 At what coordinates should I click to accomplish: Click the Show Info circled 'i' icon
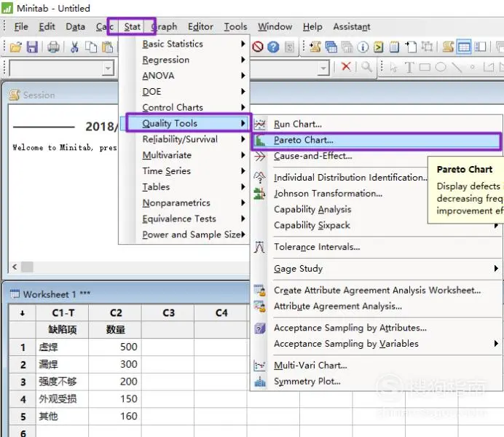click(363, 47)
